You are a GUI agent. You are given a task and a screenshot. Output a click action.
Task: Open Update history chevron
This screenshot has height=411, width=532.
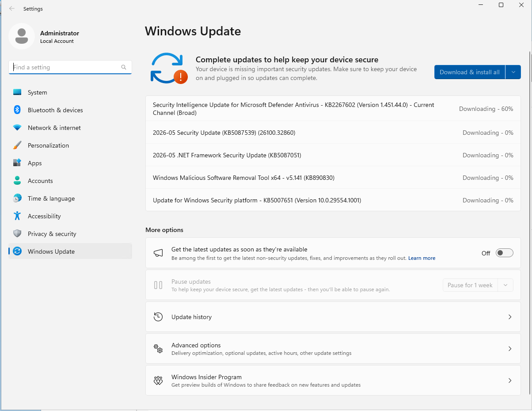pos(510,317)
